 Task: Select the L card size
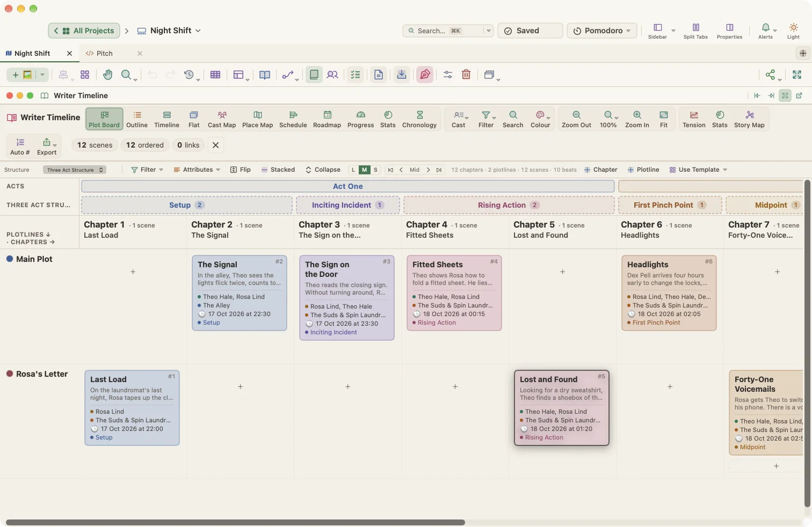(353, 170)
